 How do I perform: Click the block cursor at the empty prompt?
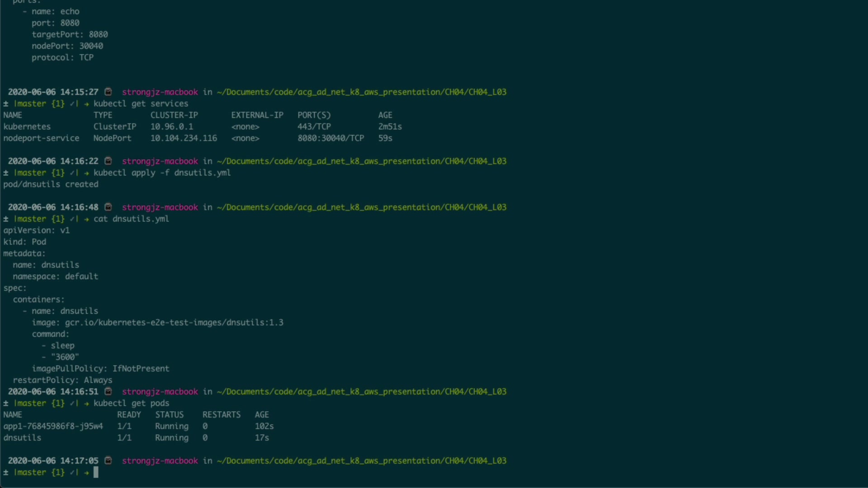96,472
